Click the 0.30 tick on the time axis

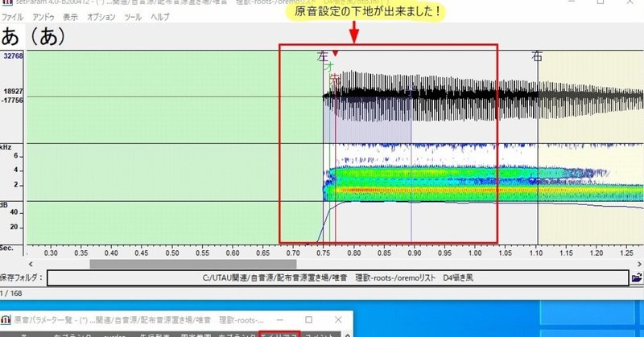51,253
